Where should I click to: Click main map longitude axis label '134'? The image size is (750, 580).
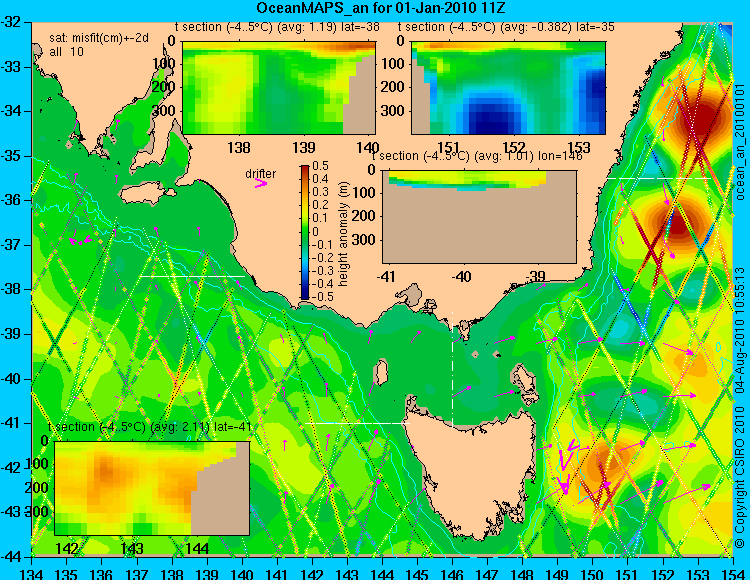tap(32, 573)
